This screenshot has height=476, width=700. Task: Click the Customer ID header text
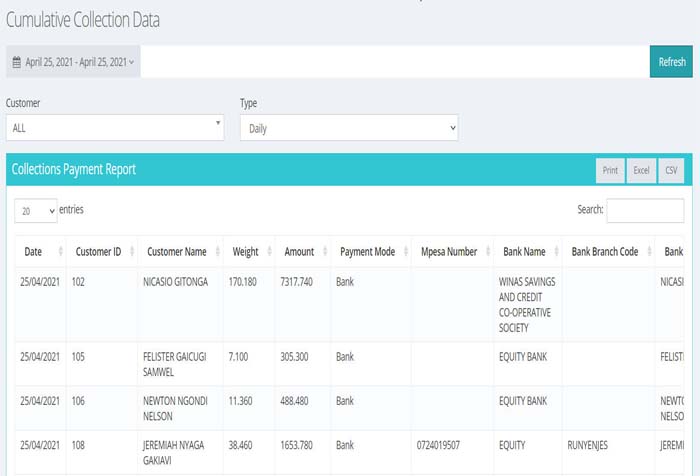[98, 252]
